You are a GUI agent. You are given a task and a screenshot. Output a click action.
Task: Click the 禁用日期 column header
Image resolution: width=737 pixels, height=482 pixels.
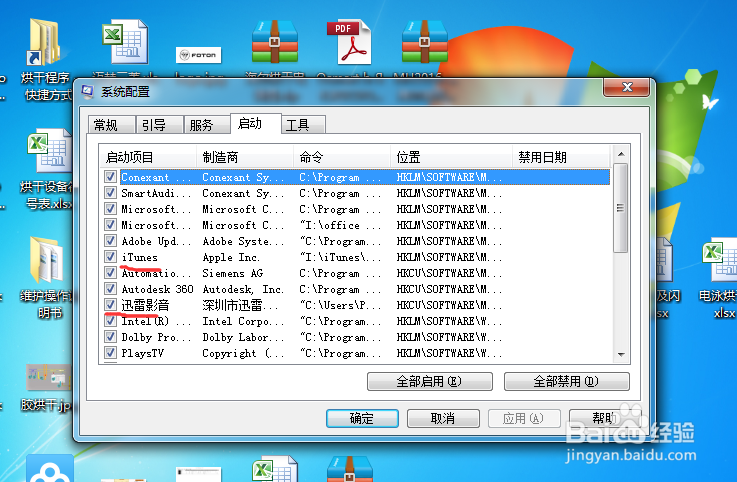pos(561,157)
